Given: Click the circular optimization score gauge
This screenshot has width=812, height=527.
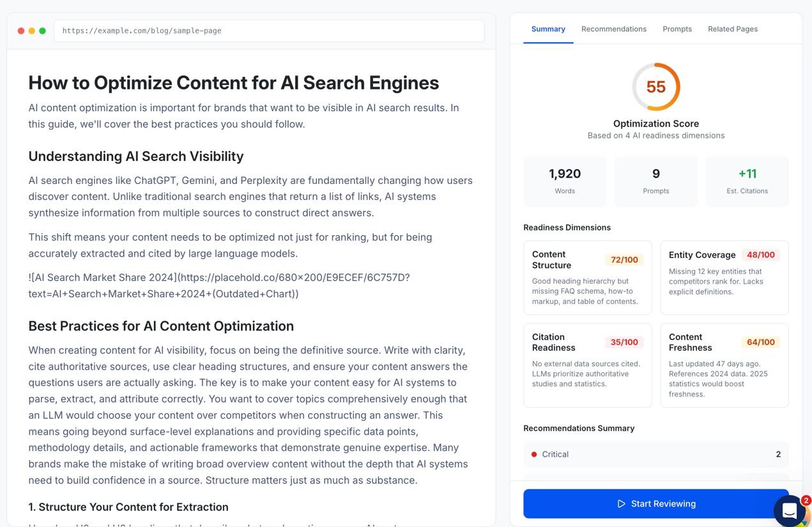Looking at the screenshot, I should pyautogui.click(x=656, y=87).
